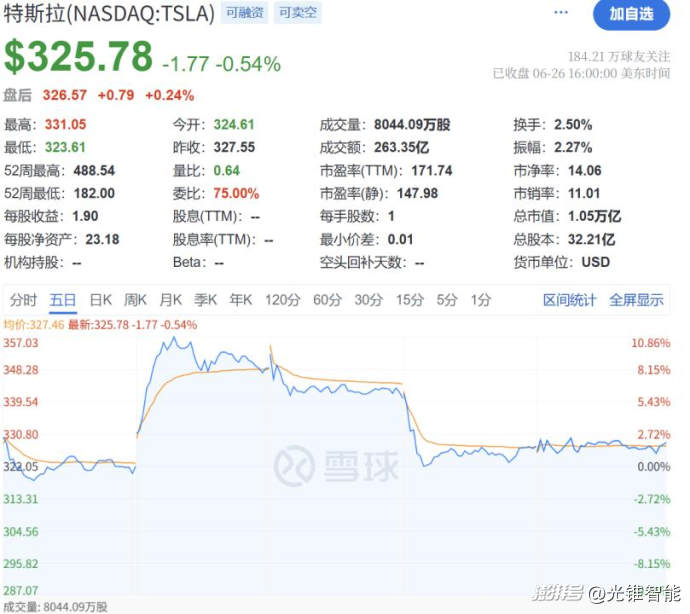Select the 5分 interval tab

coord(447,300)
